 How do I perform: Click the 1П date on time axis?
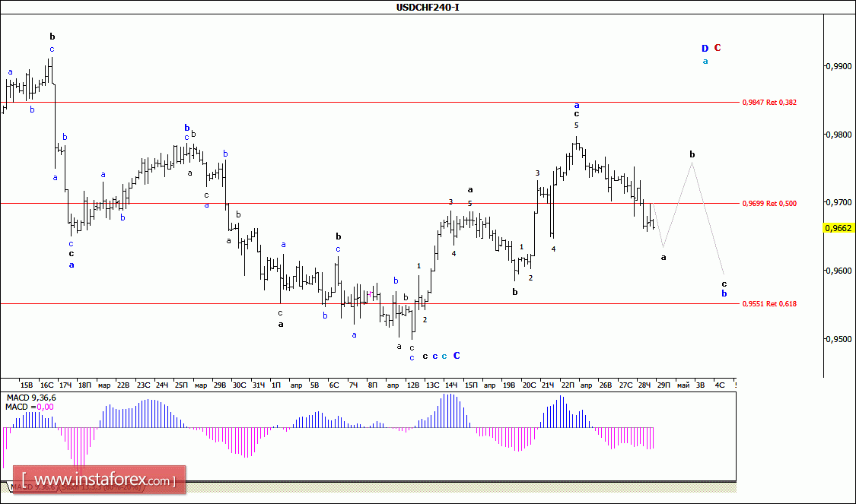pyautogui.click(x=275, y=385)
